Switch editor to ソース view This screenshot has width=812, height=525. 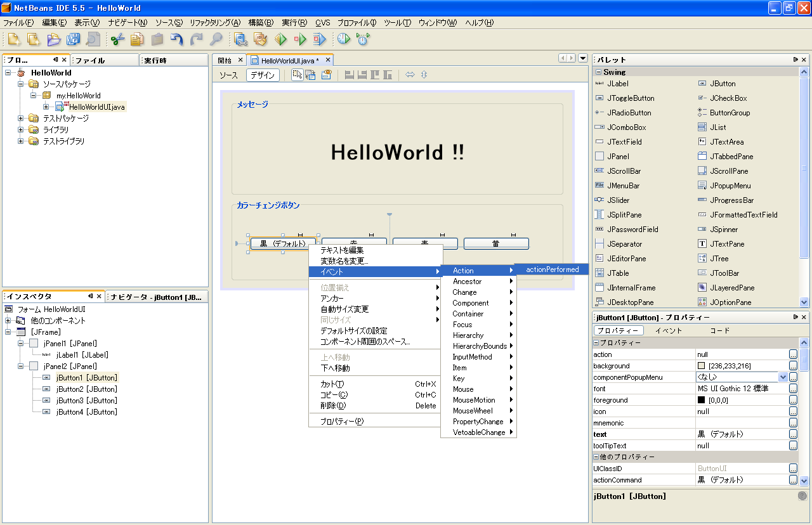pos(228,75)
